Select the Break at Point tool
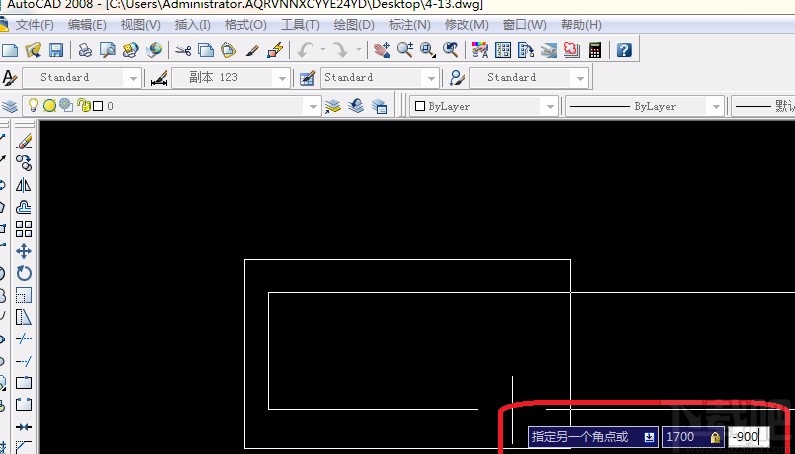This screenshot has width=795, height=454. (24, 383)
